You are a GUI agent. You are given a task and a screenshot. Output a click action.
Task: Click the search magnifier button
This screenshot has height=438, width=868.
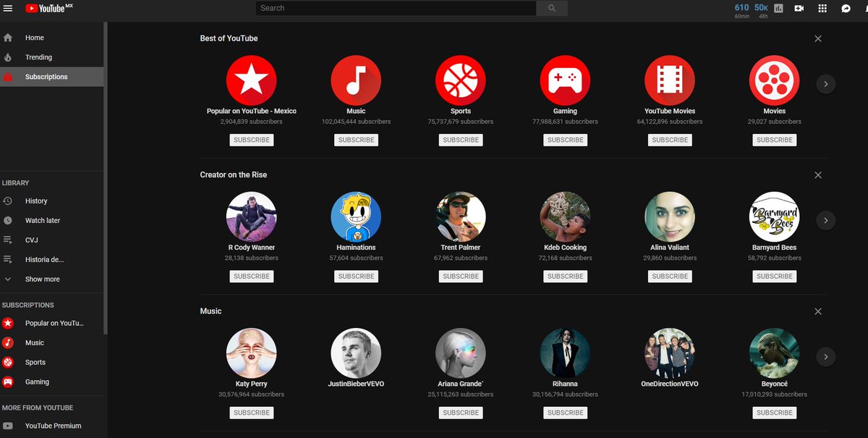552,8
